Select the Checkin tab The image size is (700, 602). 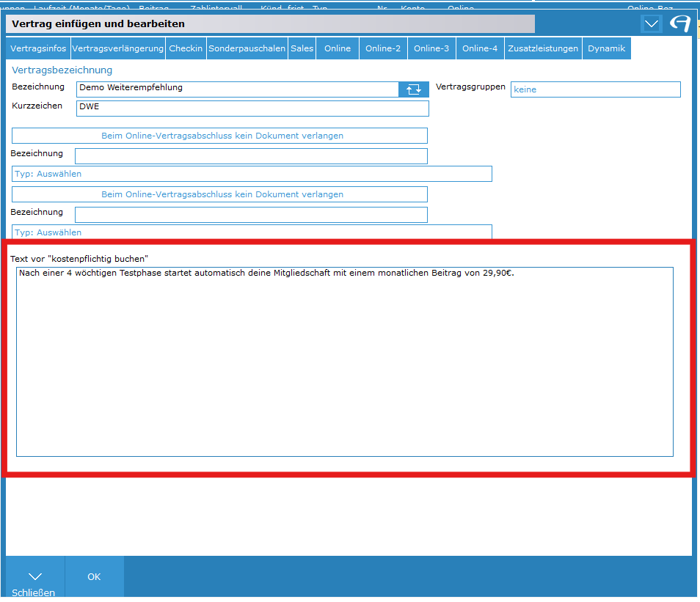click(x=186, y=48)
